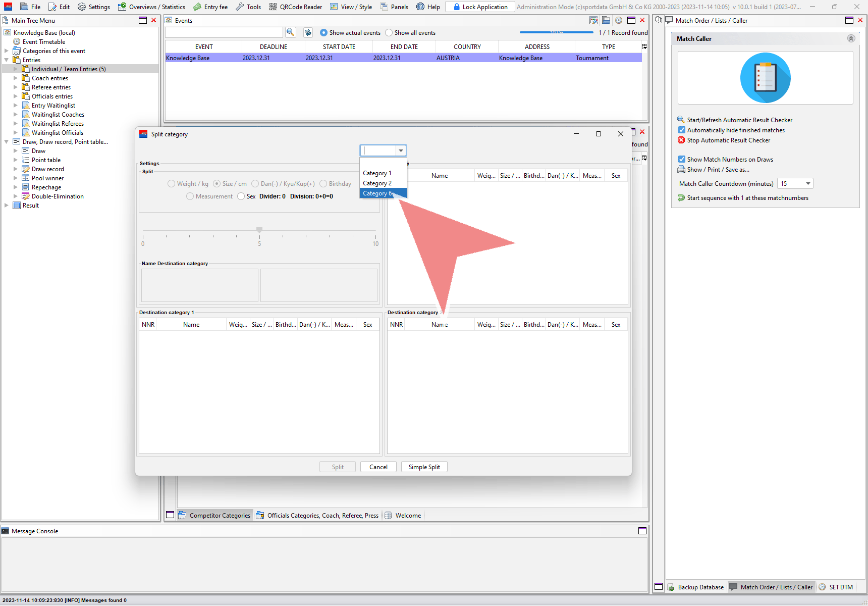The height and width of the screenshot is (606, 868).
Task: Click the Show / Print / Save as printer icon
Action: 681,170
